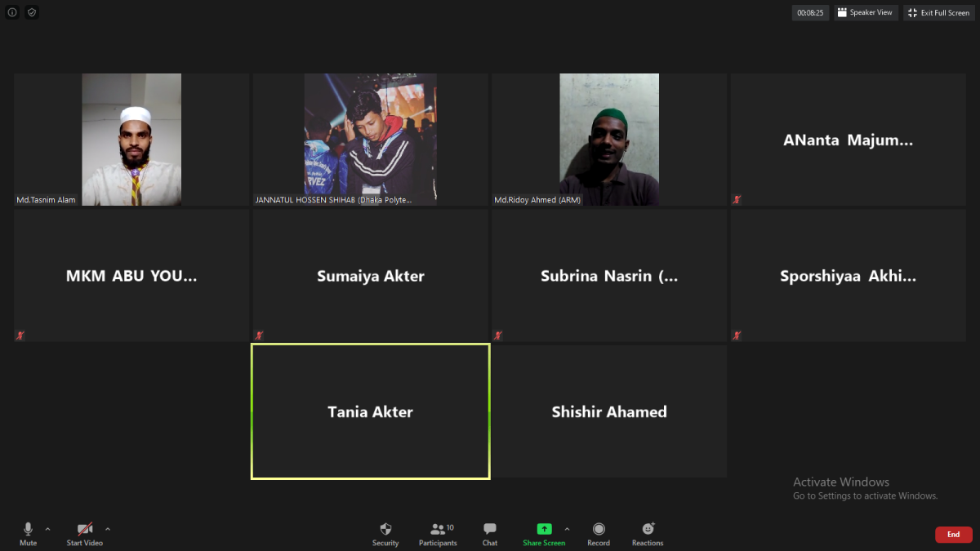Start recording with the Record icon
The width and height of the screenshot is (980, 551).
coord(599,532)
